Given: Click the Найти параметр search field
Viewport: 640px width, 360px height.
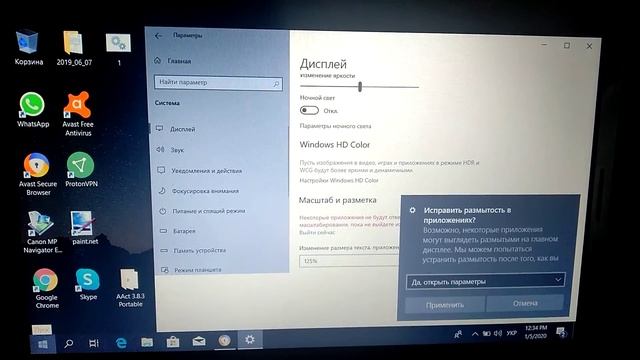Looking at the screenshot, I should coord(218,83).
